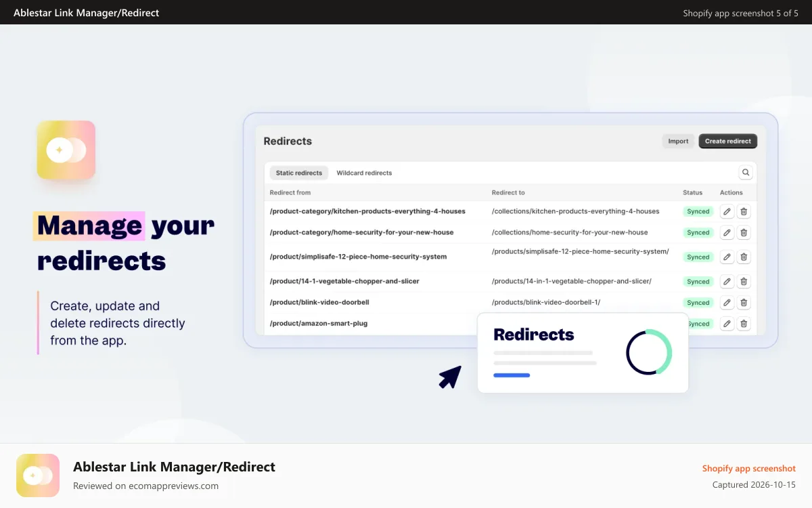812x508 pixels.
Task: Switch to Wildcard redirects tab
Action: [364, 173]
